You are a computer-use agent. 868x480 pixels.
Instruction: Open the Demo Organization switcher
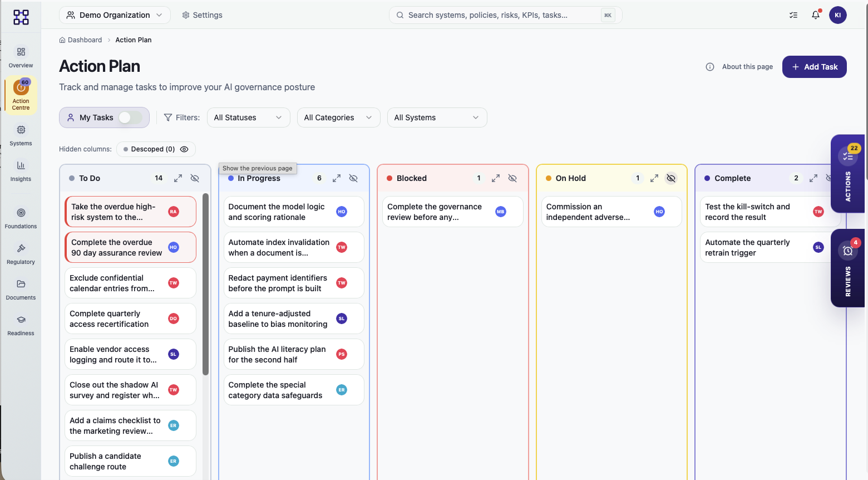point(115,15)
